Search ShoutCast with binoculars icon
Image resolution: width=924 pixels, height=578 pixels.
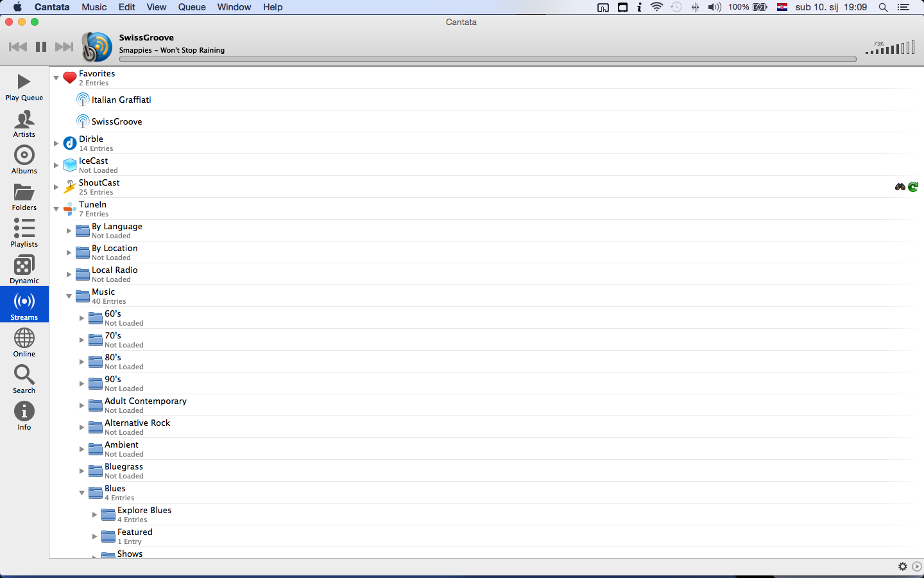click(900, 187)
